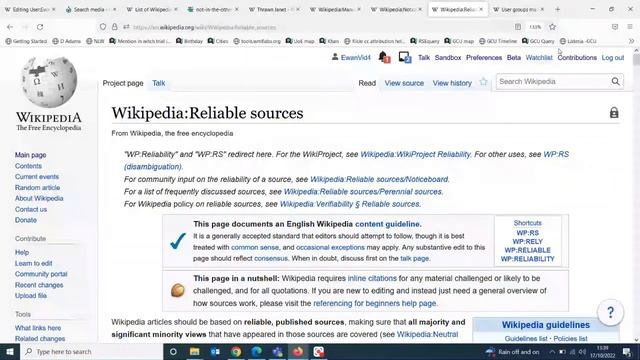Open Outlook from taskbar

[x=216, y=351]
